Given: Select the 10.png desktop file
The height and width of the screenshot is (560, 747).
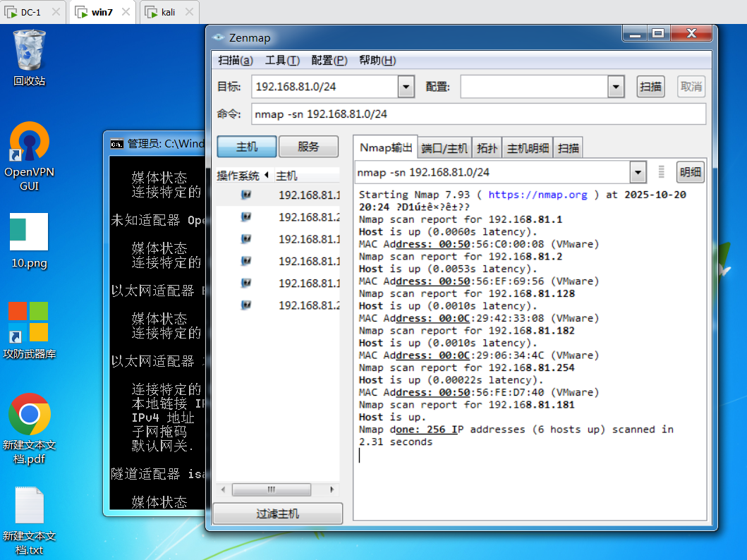Looking at the screenshot, I should pyautogui.click(x=29, y=241).
